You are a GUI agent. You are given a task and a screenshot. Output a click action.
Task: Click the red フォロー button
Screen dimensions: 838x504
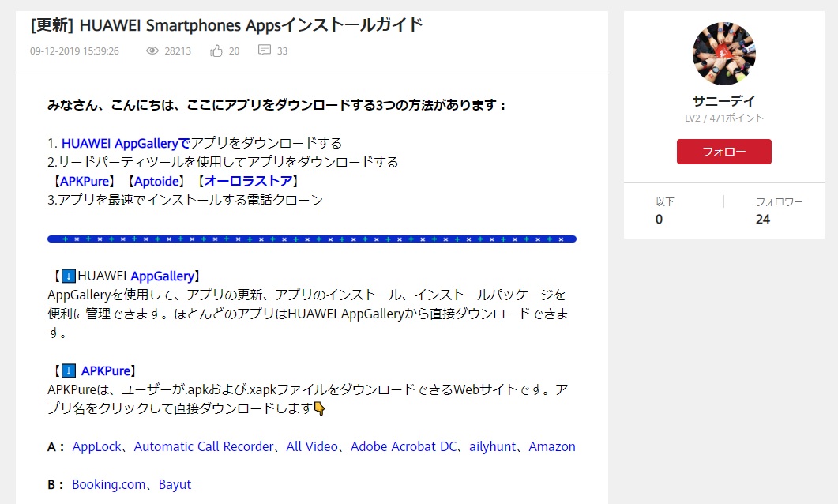point(723,152)
